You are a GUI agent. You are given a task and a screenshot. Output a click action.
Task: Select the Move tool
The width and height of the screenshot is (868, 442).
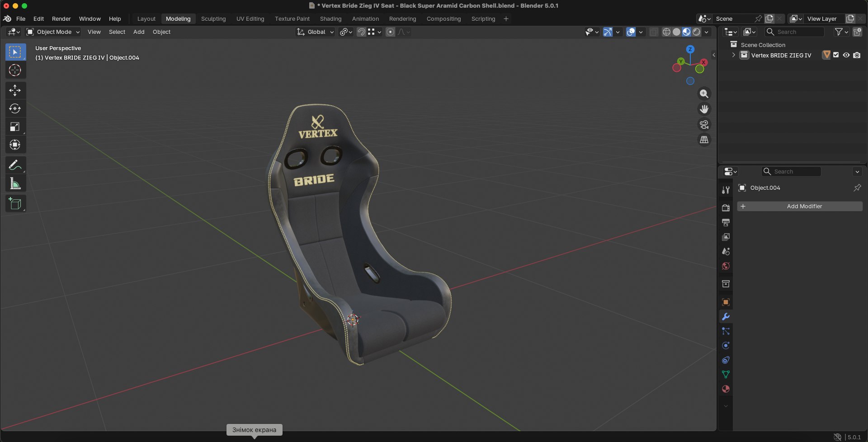pyautogui.click(x=15, y=90)
